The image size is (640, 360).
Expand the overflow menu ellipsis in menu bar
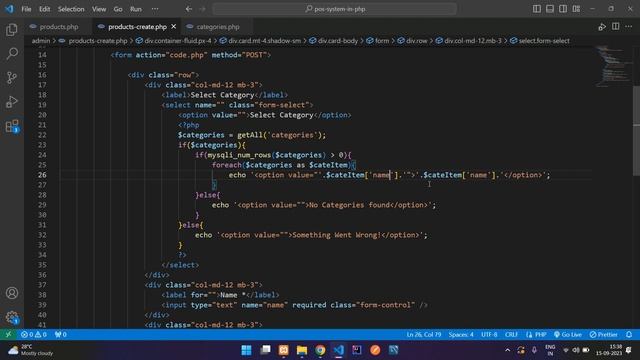(x=155, y=9)
